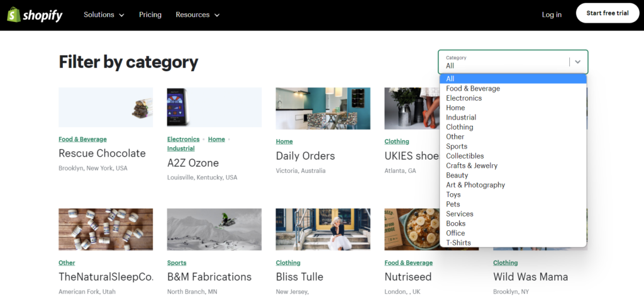Click B&M Fabrications snowmobile image
The width and height of the screenshot is (644, 302).
[x=214, y=229]
